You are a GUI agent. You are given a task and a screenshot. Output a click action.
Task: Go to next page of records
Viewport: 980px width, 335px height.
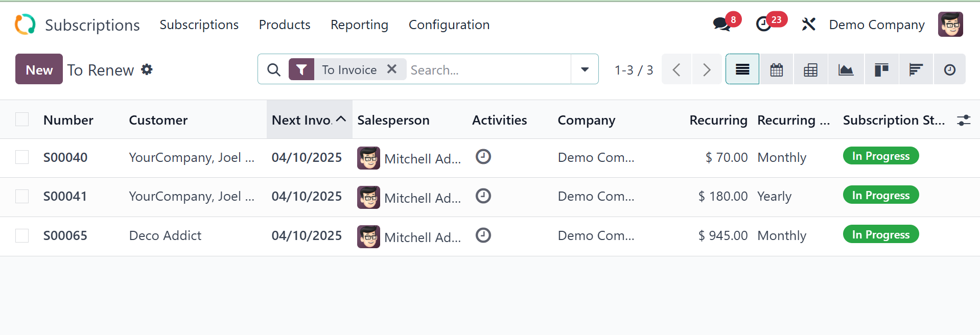(707, 69)
